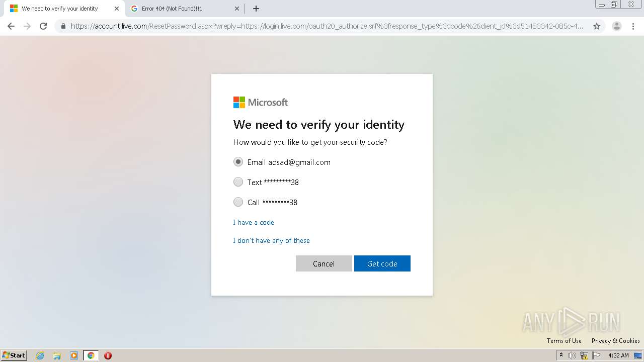The width and height of the screenshot is (644, 362).
Task: Click the Microsoft icon on the first tab
Action: (14, 9)
